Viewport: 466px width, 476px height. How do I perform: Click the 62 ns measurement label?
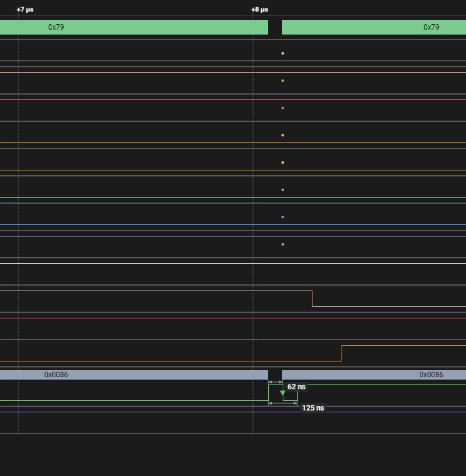(297, 386)
